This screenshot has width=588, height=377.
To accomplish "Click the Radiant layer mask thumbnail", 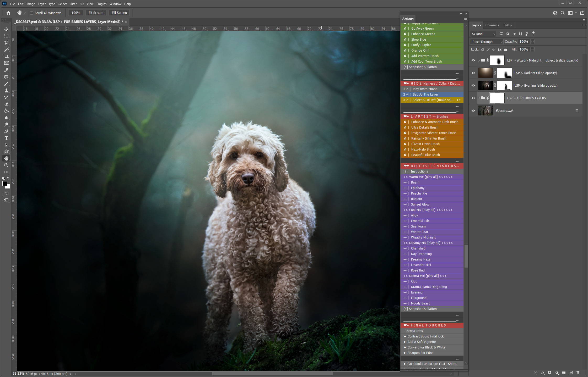I will tap(504, 73).
